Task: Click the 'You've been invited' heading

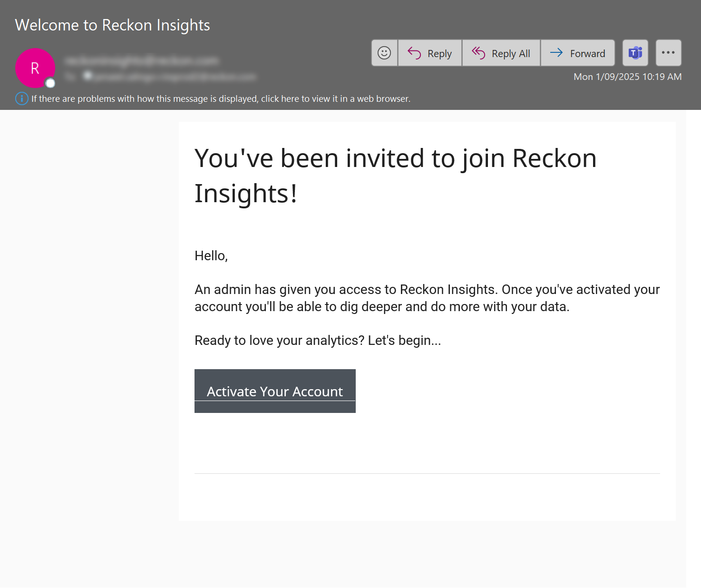Action: (395, 176)
